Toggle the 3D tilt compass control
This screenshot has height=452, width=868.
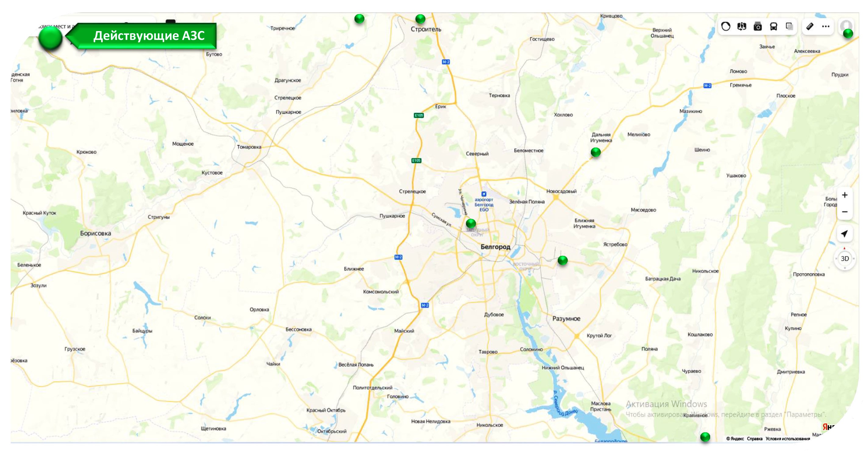click(845, 258)
